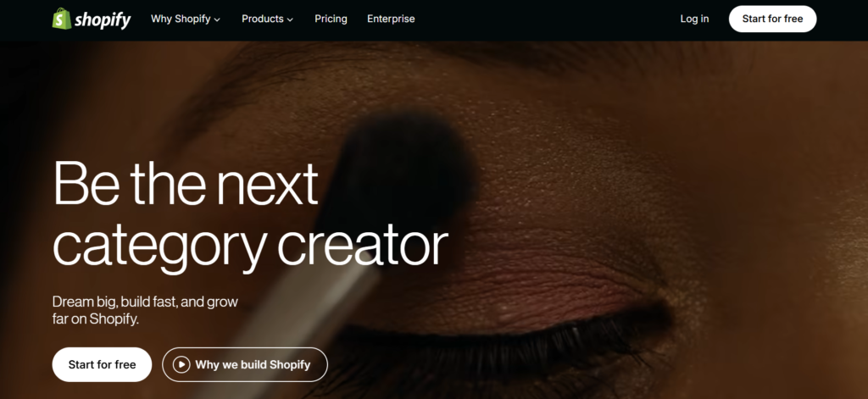The height and width of the screenshot is (399, 868).
Task: Click the "Dream big, build fast" subheading
Action: coord(145,310)
